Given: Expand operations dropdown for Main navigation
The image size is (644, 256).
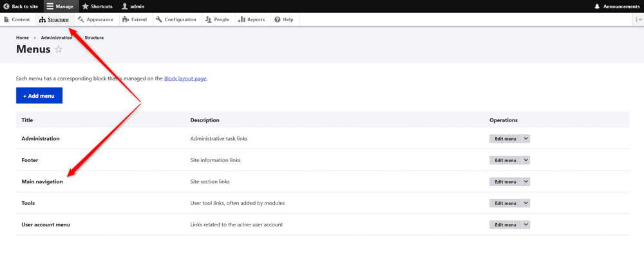Looking at the screenshot, I should (x=526, y=181).
